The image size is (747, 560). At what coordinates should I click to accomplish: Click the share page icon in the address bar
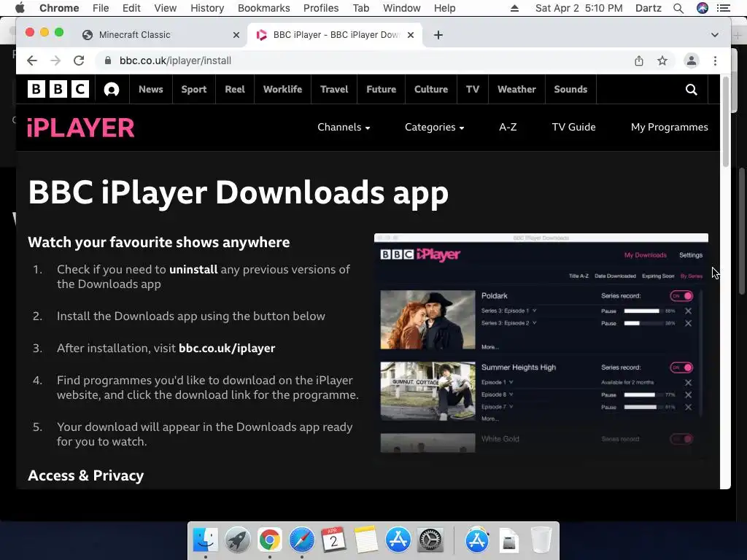click(x=639, y=61)
